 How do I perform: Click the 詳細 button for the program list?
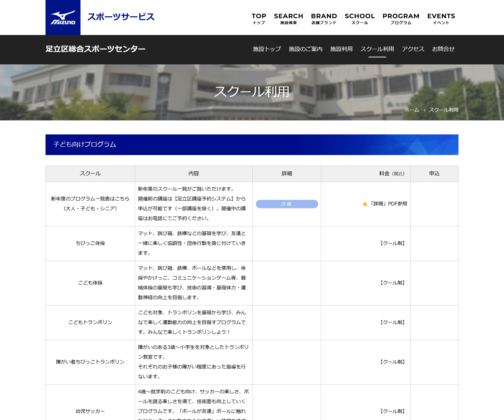(287, 204)
